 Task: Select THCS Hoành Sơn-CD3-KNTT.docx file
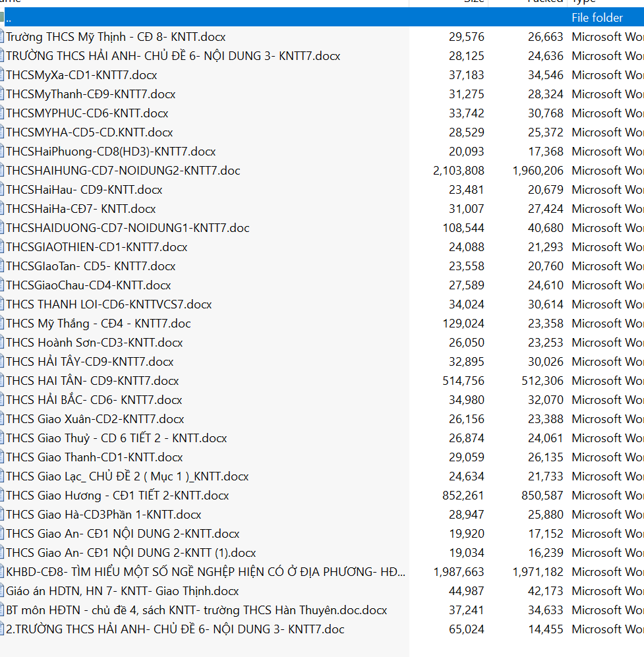pos(94,343)
